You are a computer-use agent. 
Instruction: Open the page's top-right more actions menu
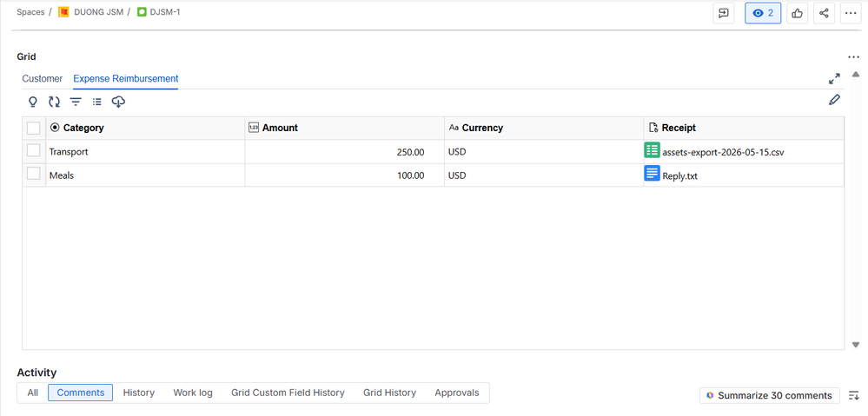(851, 13)
